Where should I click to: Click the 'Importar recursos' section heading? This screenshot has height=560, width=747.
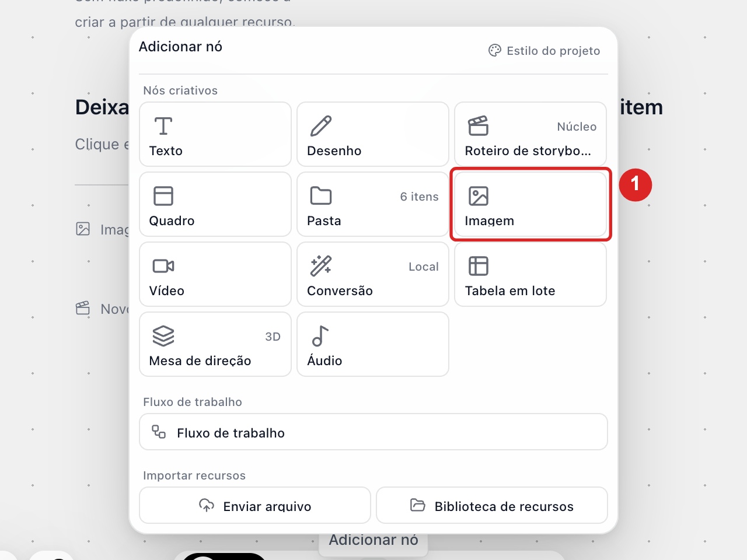click(x=194, y=475)
